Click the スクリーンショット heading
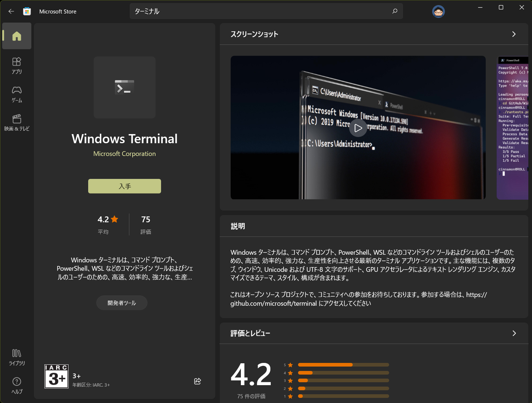 pos(254,34)
